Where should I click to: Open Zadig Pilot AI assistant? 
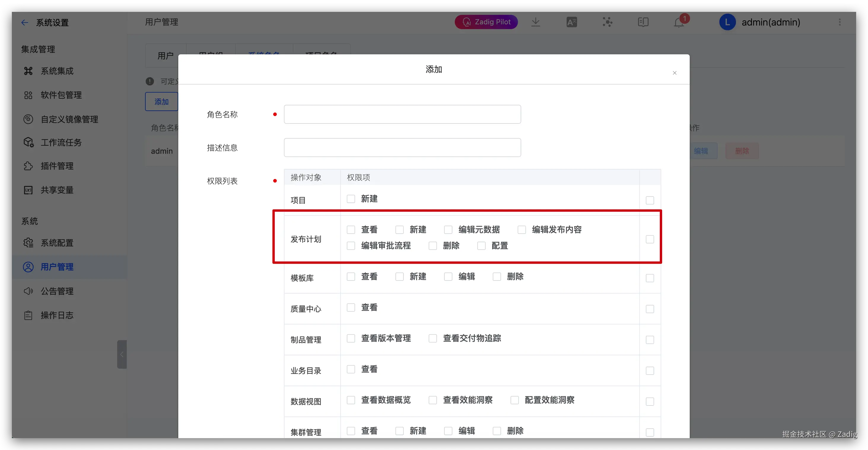[x=486, y=22]
